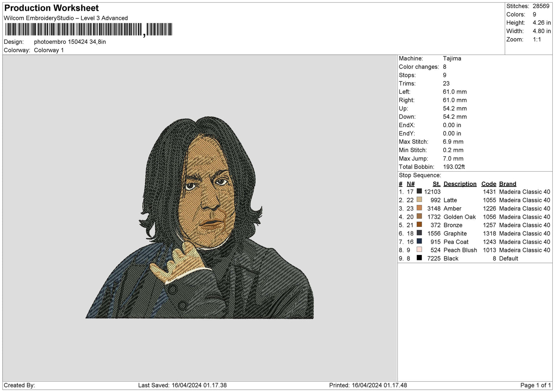
Task: Click the Amber color swatch
Action: point(419,208)
